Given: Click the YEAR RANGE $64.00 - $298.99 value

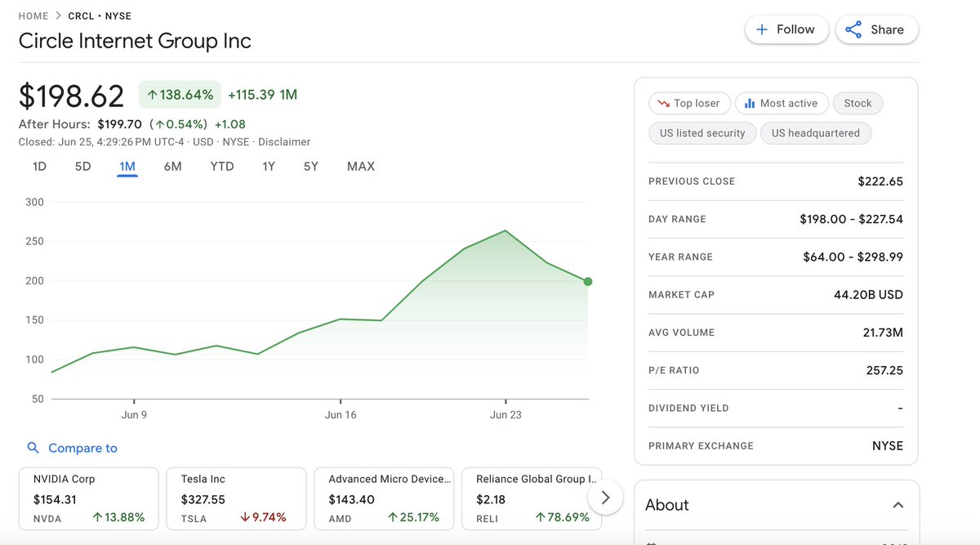Looking at the screenshot, I should click(853, 257).
